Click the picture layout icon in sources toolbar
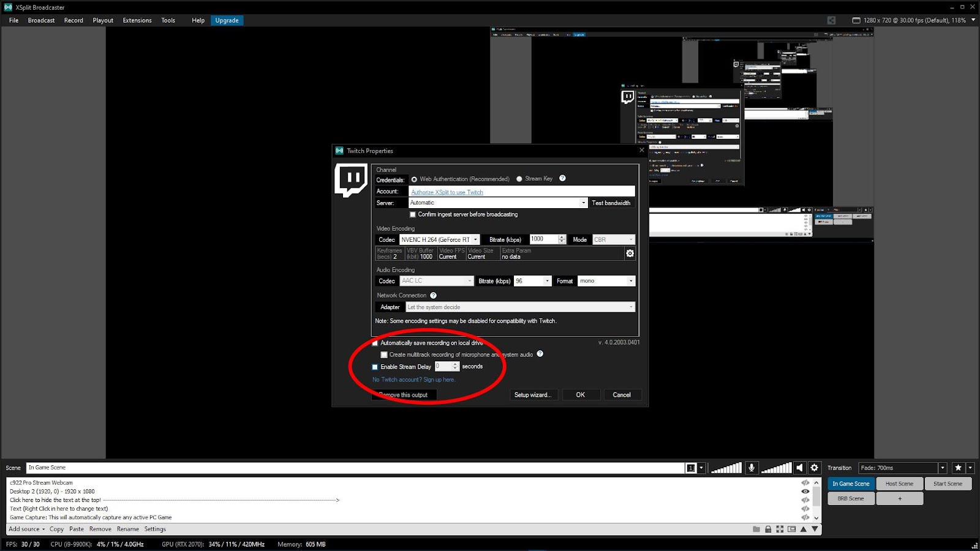Viewport: 980px width, 551px height. [x=791, y=529]
